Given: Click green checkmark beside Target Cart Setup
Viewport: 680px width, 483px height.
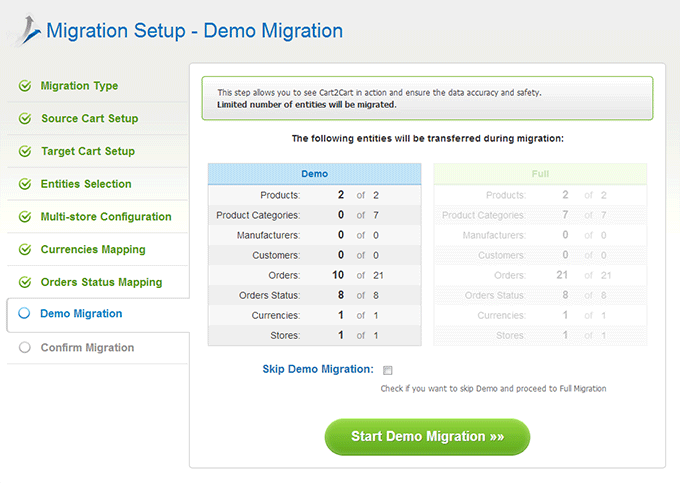Looking at the screenshot, I should pyautogui.click(x=25, y=151).
